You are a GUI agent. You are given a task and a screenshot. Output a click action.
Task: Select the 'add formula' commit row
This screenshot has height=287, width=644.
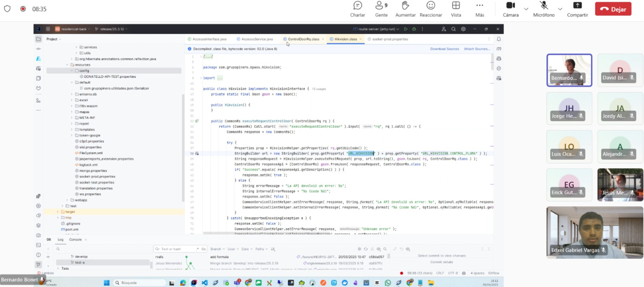click(269, 257)
